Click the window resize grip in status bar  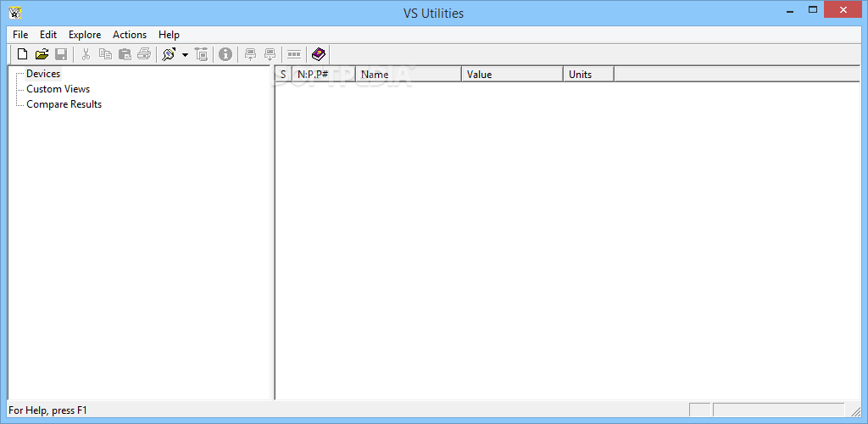pyautogui.click(x=855, y=410)
